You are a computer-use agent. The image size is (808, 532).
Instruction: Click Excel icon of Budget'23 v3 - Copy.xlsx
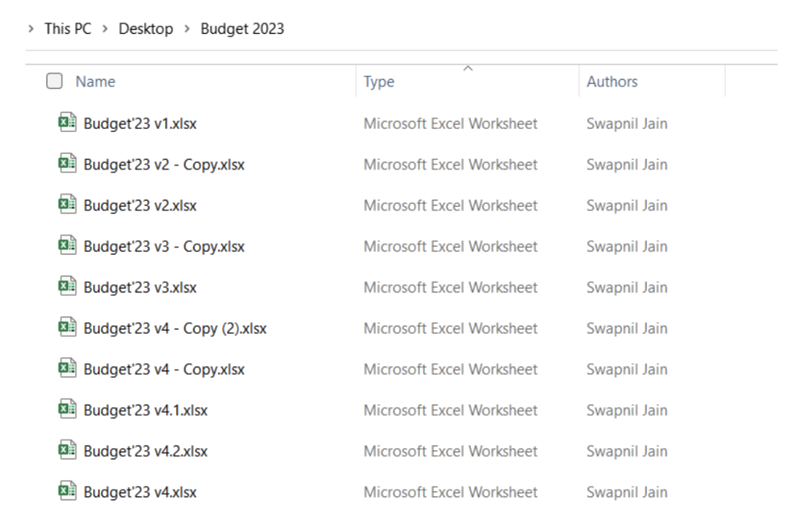[x=67, y=246]
